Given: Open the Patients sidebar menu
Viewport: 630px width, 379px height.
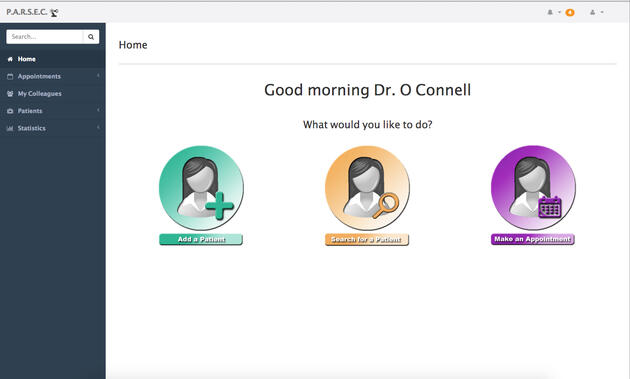Looking at the screenshot, I should click(x=53, y=111).
